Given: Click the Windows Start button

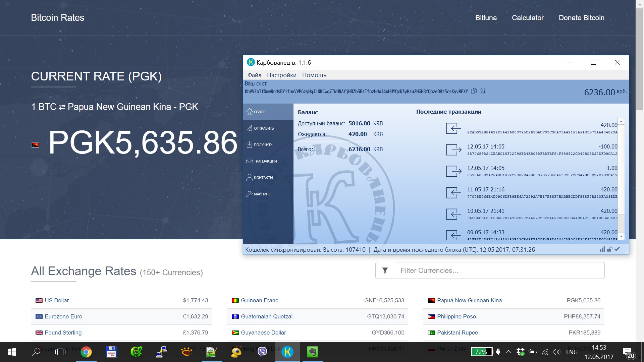Looking at the screenshot, I should click(x=12, y=352).
